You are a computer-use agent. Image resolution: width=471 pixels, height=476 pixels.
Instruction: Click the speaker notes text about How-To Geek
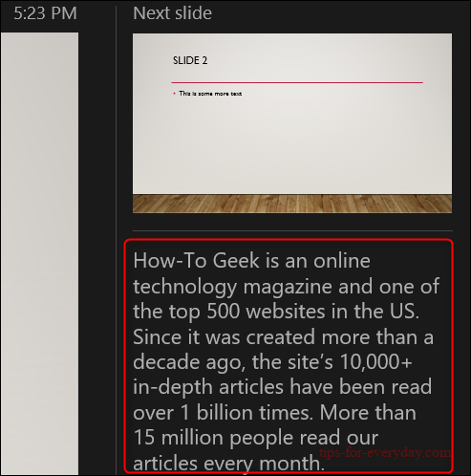pos(287,361)
